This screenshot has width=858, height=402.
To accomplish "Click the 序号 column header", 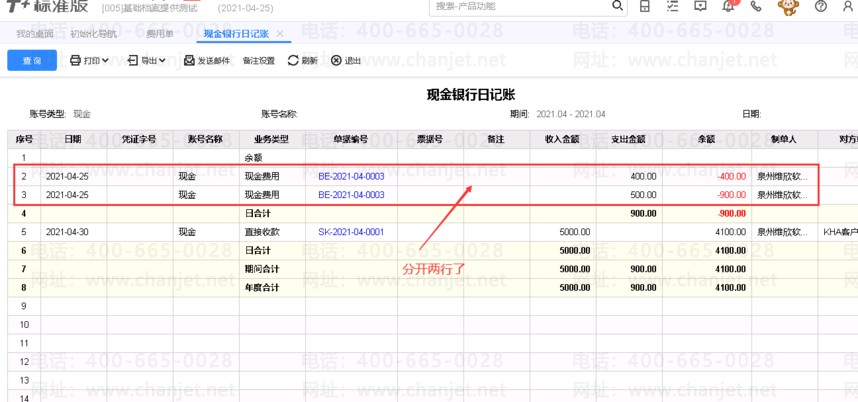I will (x=24, y=139).
